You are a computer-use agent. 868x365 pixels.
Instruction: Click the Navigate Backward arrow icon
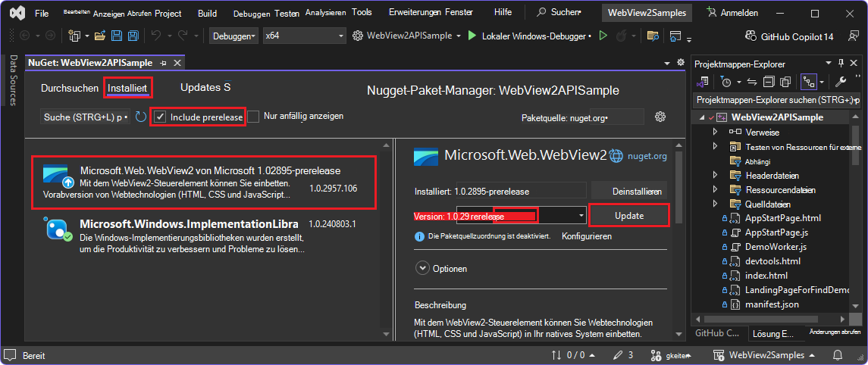click(25, 36)
